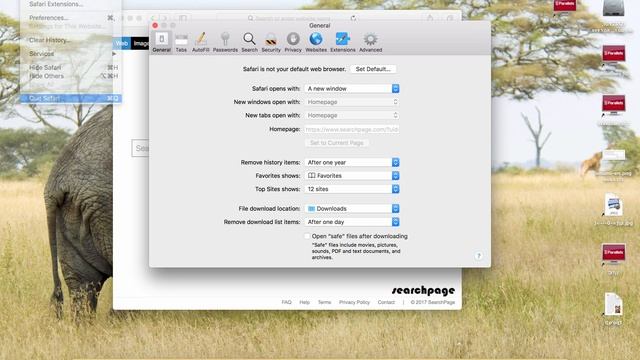Toggle Open "safe" files after downloading
Image resolution: width=640 pixels, height=360 pixels.
[x=307, y=236]
